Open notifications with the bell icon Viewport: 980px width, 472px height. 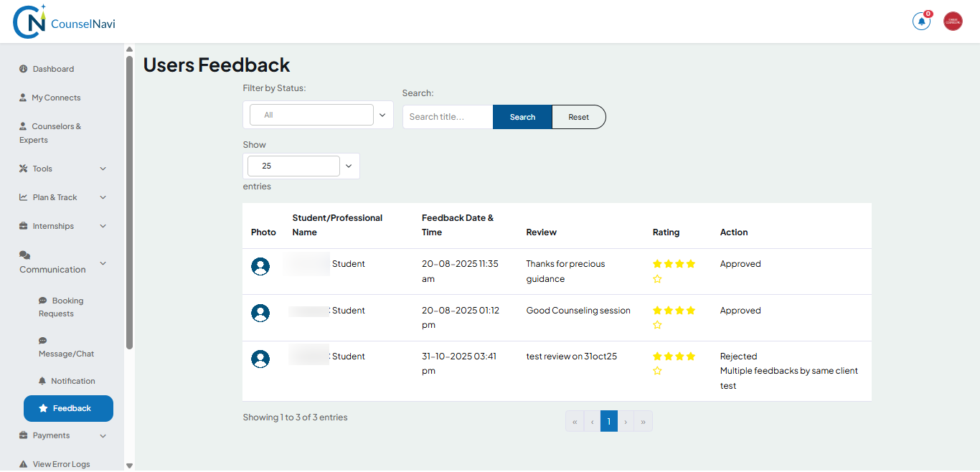pyautogui.click(x=921, y=21)
